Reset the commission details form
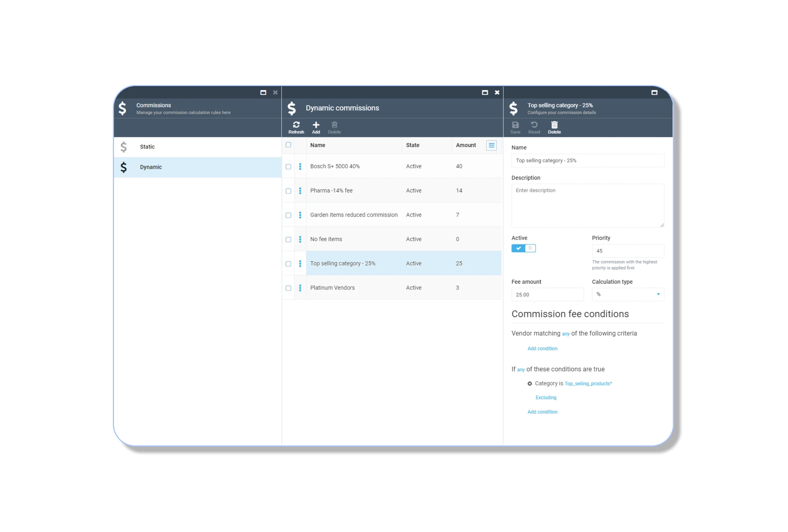The image size is (788, 532). (x=534, y=128)
